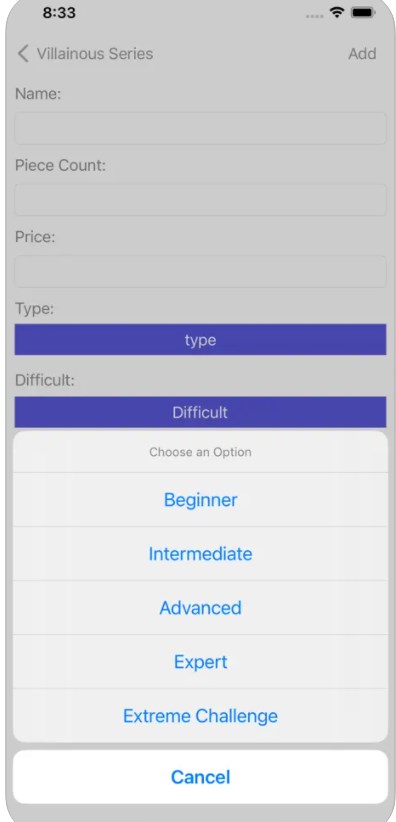Pick the Extreme Challenge option
The width and height of the screenshot is (396, 822).
pos(200,716)
